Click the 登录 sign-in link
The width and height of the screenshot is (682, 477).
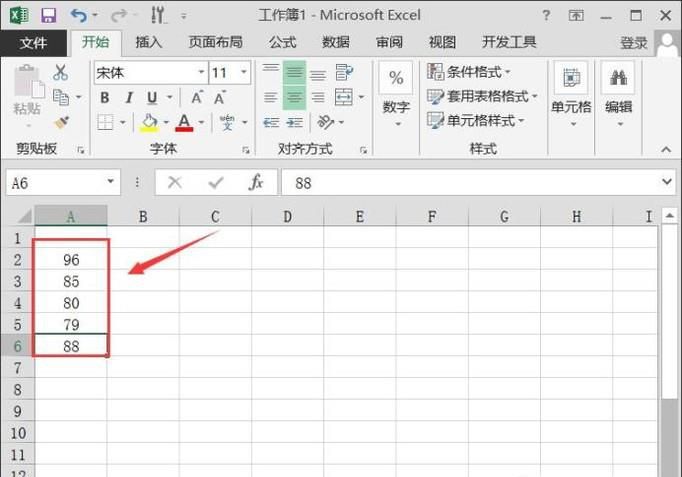(x=633, y=43)
